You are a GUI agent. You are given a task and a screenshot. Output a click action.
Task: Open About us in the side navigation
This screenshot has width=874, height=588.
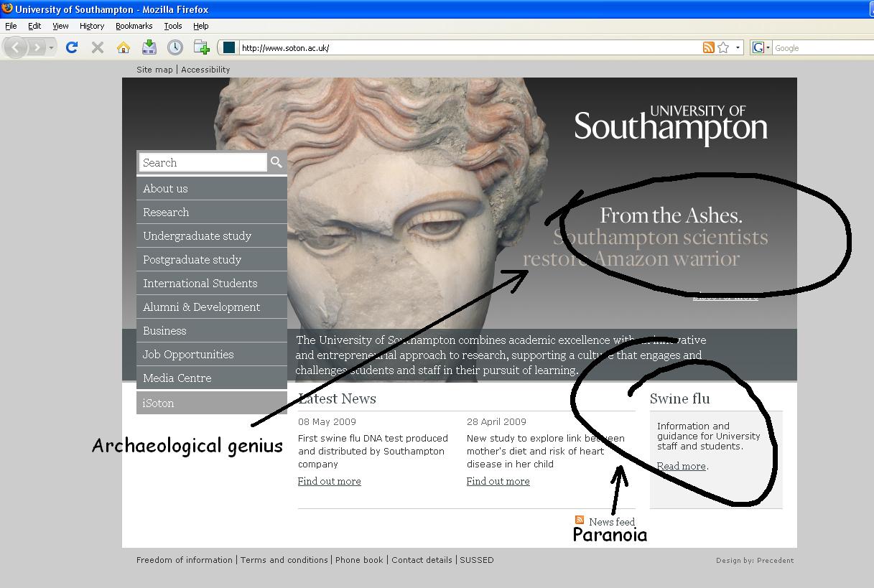(212, 188)
